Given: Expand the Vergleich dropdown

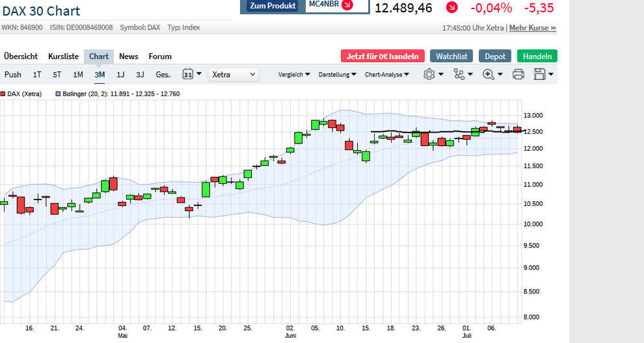Looking at the screenshot, I should (294, 75).
